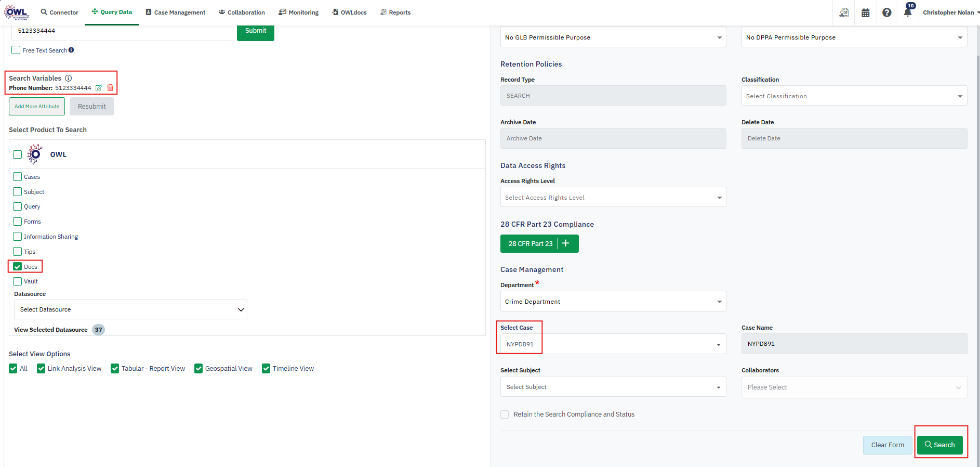Open the notifications bell
This screenshot has height=467, width=980.
pos(907,12)
